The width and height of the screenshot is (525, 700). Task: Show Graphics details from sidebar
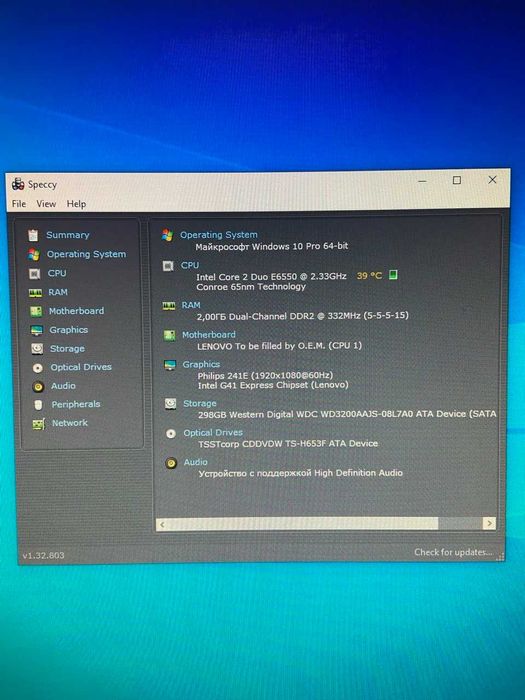[69, 330]
